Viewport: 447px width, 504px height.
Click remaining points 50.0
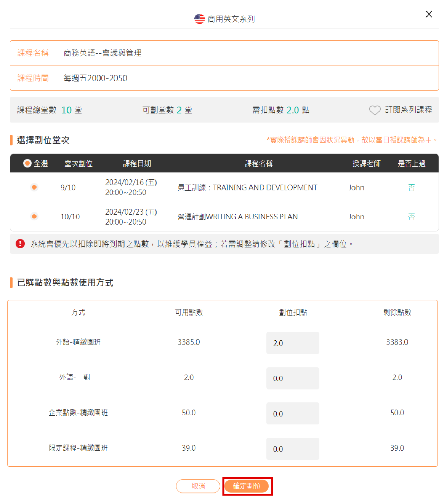point(397,412)
